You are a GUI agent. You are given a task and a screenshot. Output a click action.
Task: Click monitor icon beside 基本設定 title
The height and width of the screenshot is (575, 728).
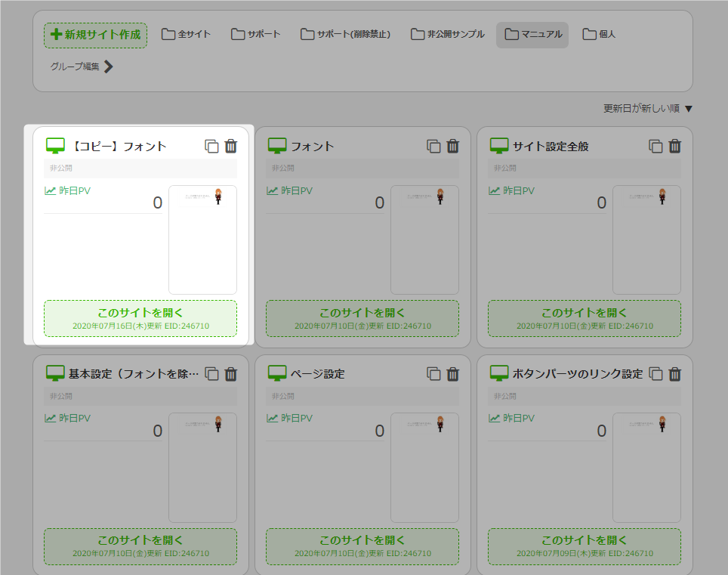pyautogui.click(x=55, y=373)
